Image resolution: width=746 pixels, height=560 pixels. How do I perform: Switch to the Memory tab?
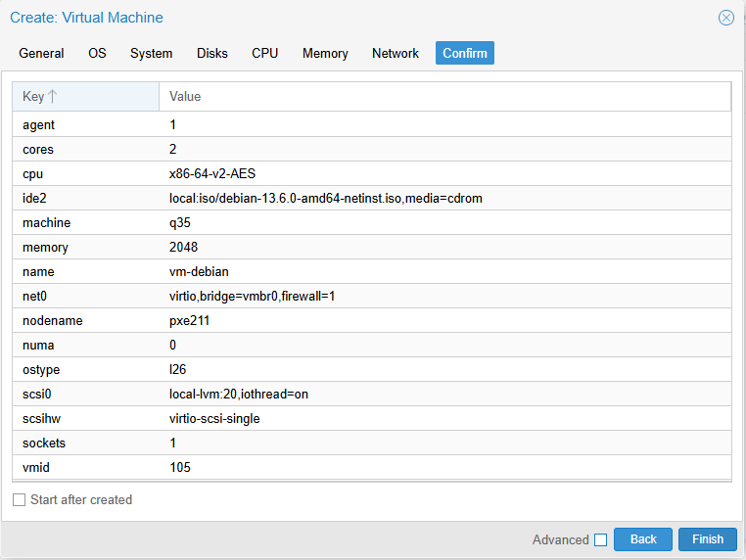point(325,53)
